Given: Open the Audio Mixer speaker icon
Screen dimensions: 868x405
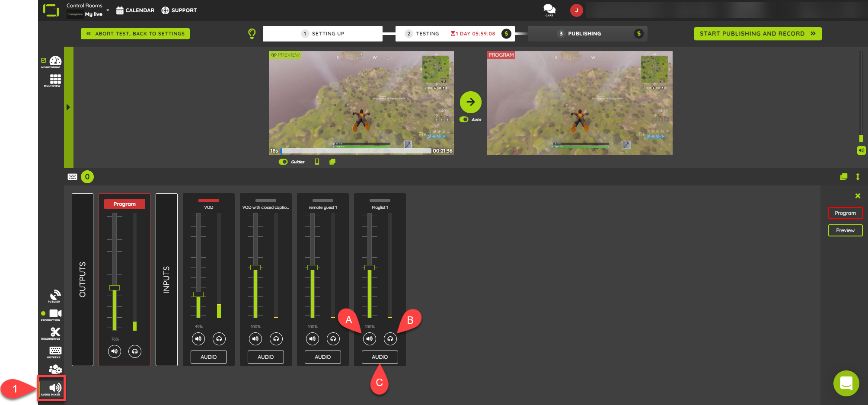Looking at the screenshot, I should [x=55, y=387].
